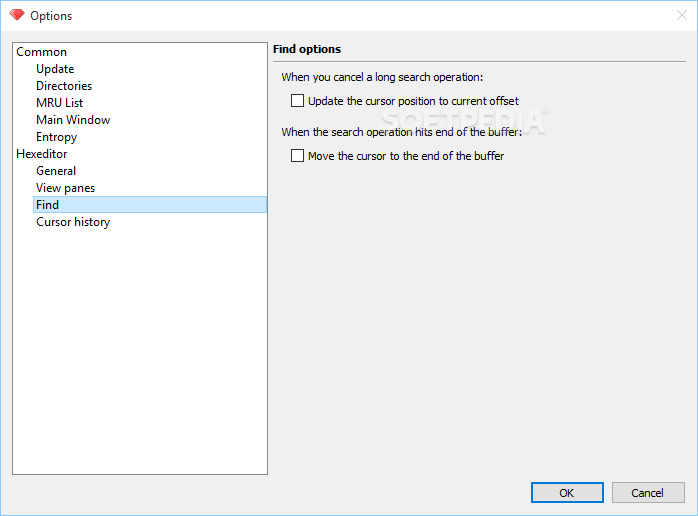The image size is (698, 516).
Task: Click the Cancel button
Action: pos(648,492)
